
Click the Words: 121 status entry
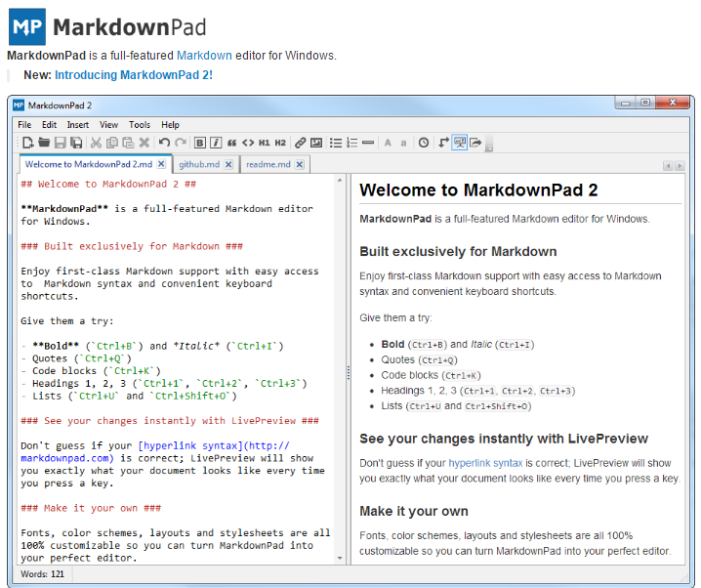(x=43, y=573)
